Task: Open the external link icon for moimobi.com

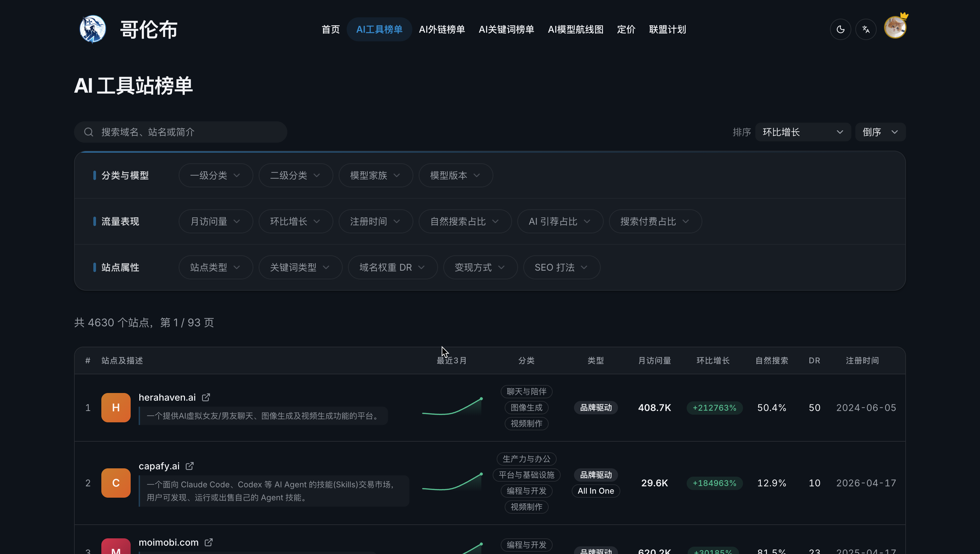Action: click(x=208, y=542)
